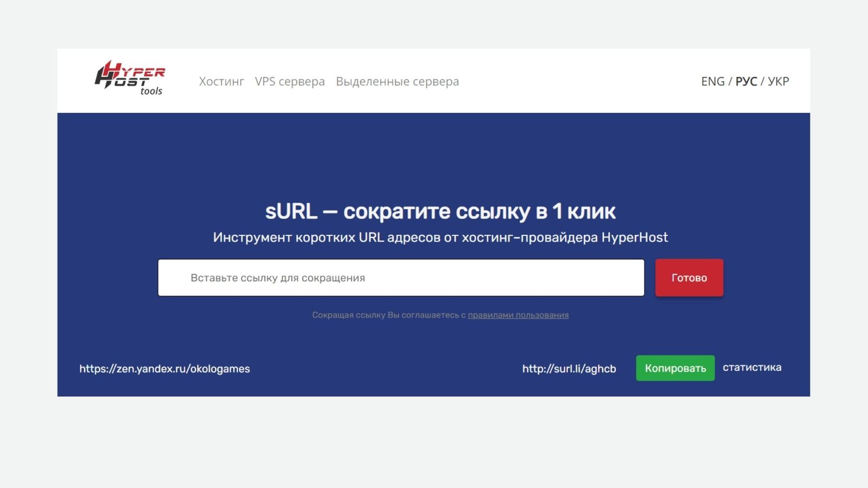Click the sURL headline text

click(440, 211)
